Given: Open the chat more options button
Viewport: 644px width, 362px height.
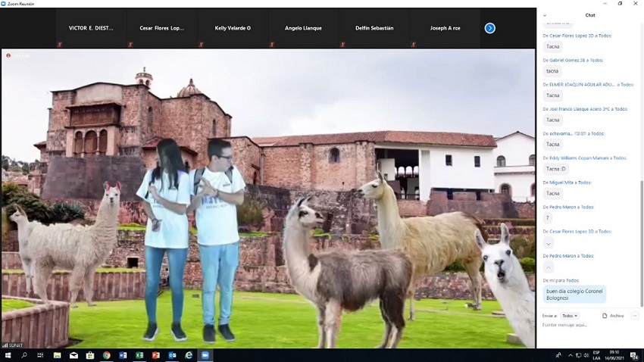Looking at the screenshot, I should pos(635,315).
